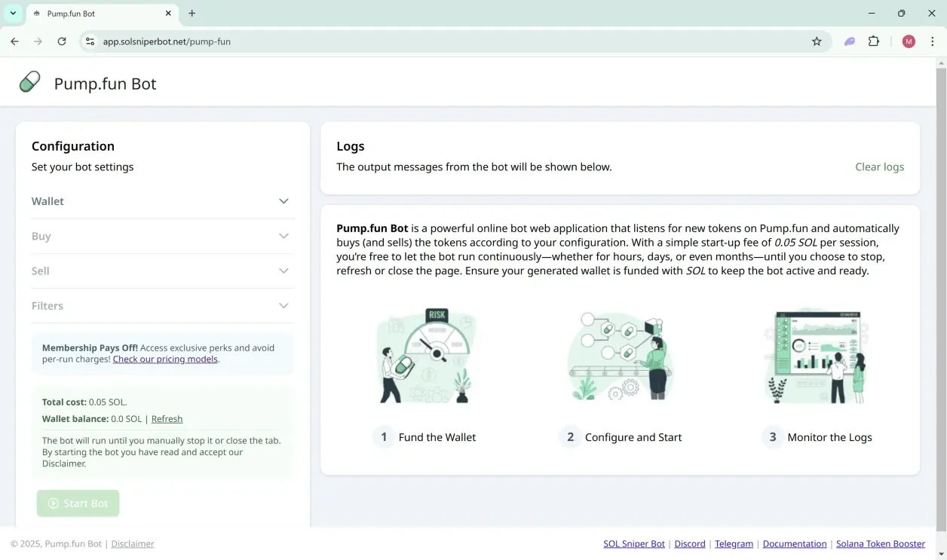Click the Buy section label
The width and height of the screenshot is (947, 560).
click(x=41, y=236)
